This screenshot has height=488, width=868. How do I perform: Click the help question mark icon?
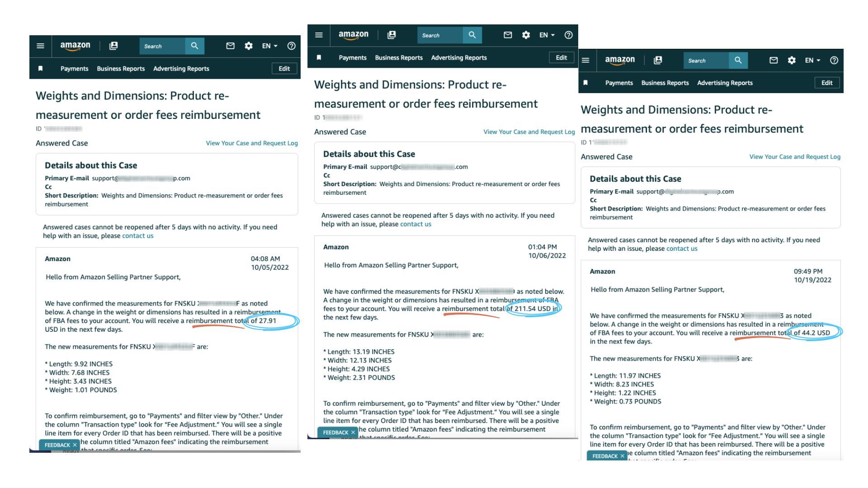pyautogui.click(x=292, y=46)
